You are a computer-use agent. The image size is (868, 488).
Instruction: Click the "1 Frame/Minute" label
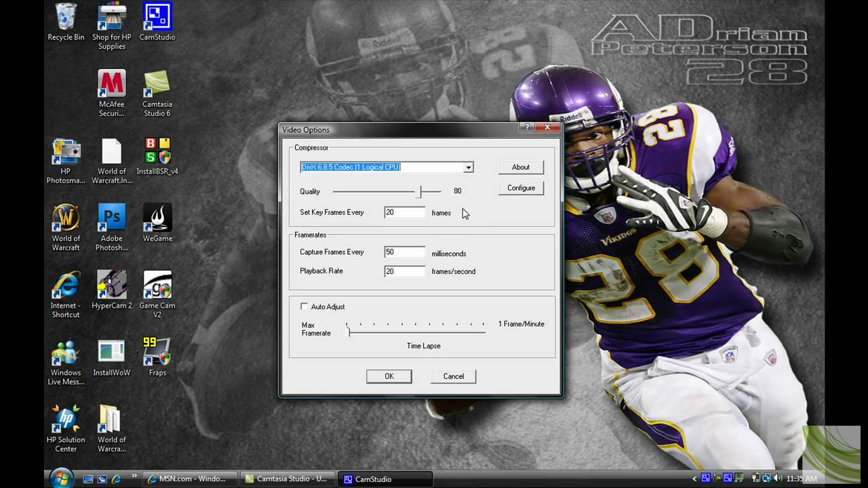521,324
